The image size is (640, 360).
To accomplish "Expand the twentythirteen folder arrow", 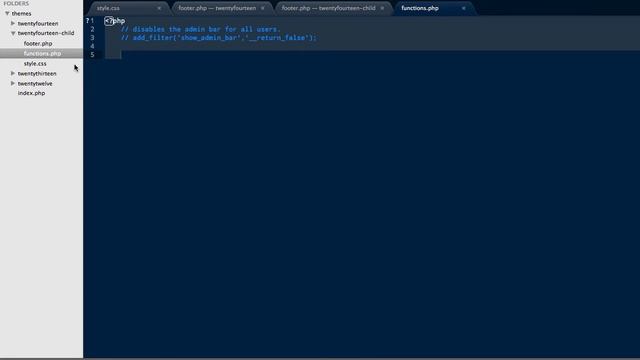I will pyautogui.click(x=13, y=73).
